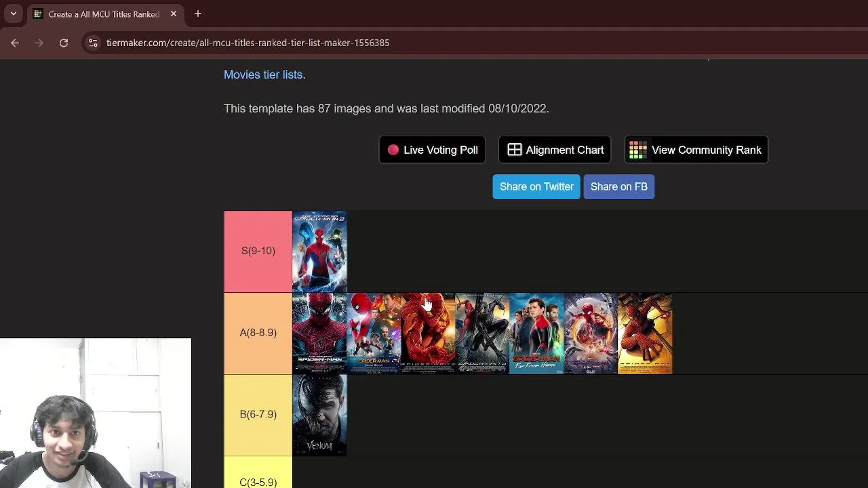Viewport: 868px width, 488px height.
Task: Open the tab search dropdown arrow
Action: (13, 14)
